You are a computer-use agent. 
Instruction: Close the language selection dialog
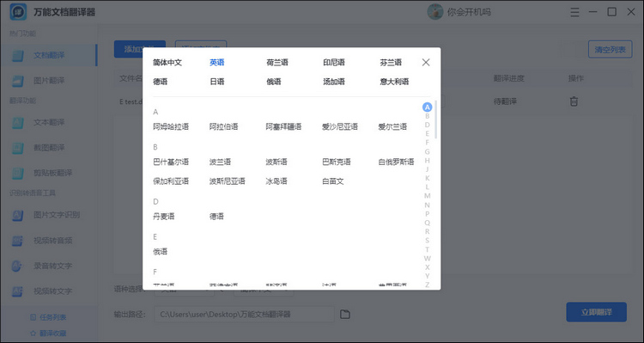point(426,63)
